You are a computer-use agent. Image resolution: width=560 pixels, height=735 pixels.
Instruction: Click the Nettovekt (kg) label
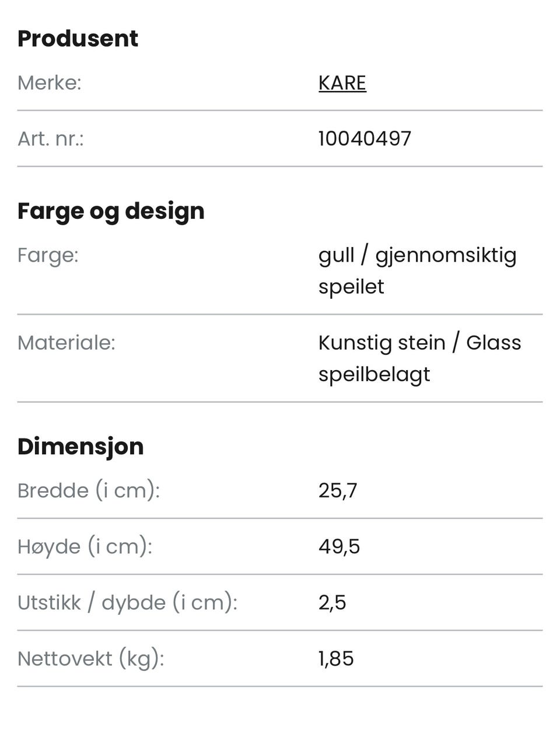pyautogui.click(x=91, y=659)
